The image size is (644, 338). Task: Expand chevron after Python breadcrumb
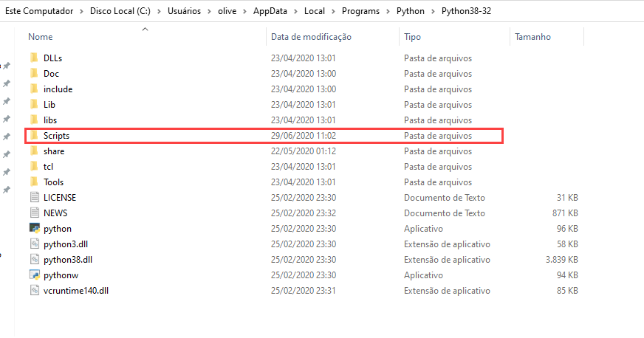point(433,12)
